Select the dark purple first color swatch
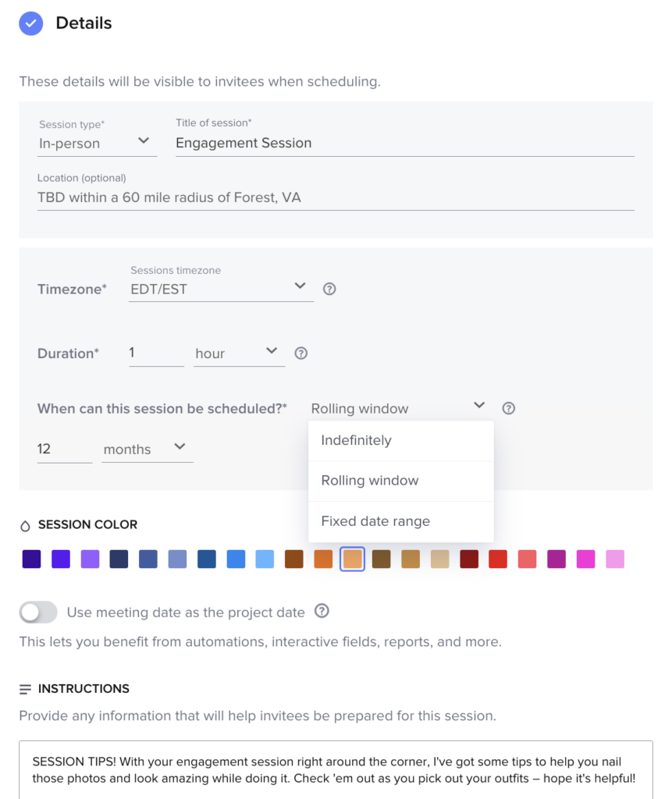The width and height of the screenshot is (672, 799). (32, 559)
